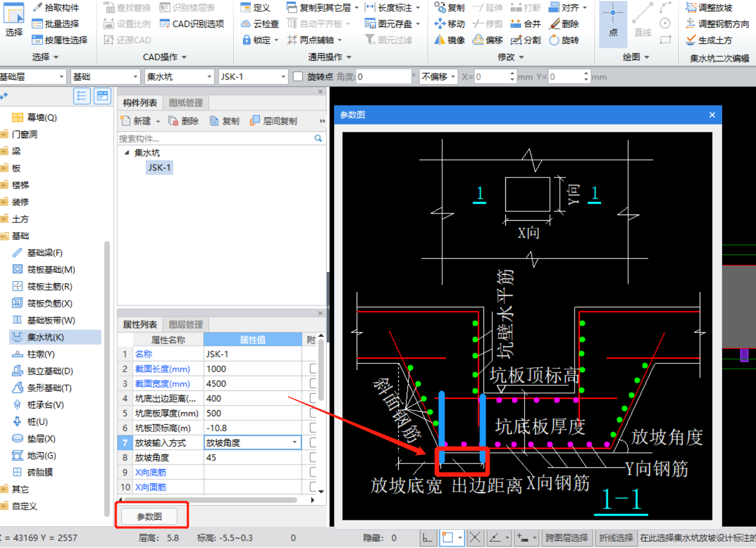Select the 构件列表 tab

[140, 103]
